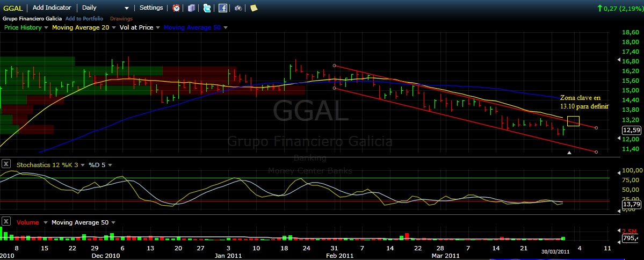This screenshot has width=644, height=260.
Task: Share chart via Twitter icon
Action: (207, 8)
